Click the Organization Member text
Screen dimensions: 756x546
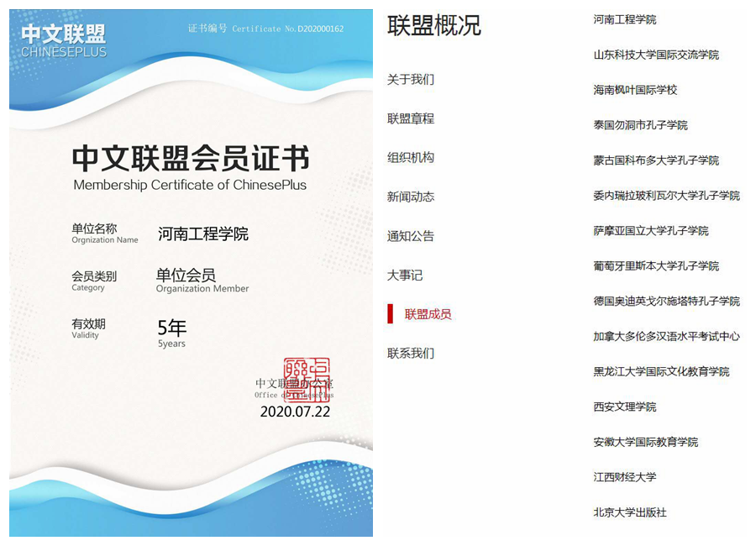pos(202,288)
